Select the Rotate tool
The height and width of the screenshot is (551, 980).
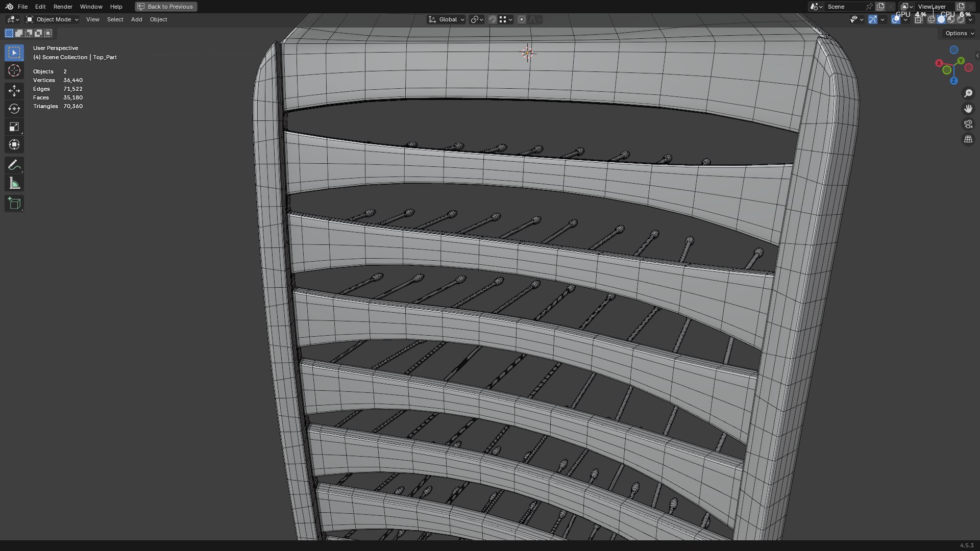pos(14,109)
